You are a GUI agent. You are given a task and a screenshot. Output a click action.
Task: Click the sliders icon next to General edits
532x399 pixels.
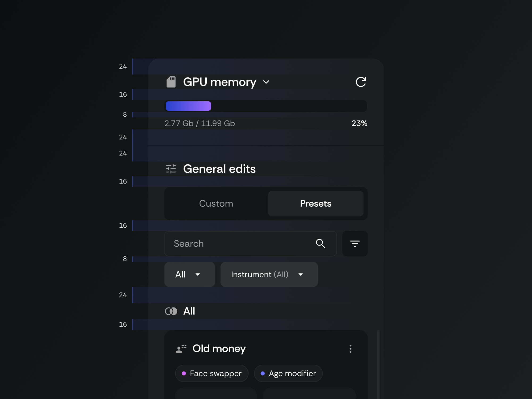click(x=171, y=169)
